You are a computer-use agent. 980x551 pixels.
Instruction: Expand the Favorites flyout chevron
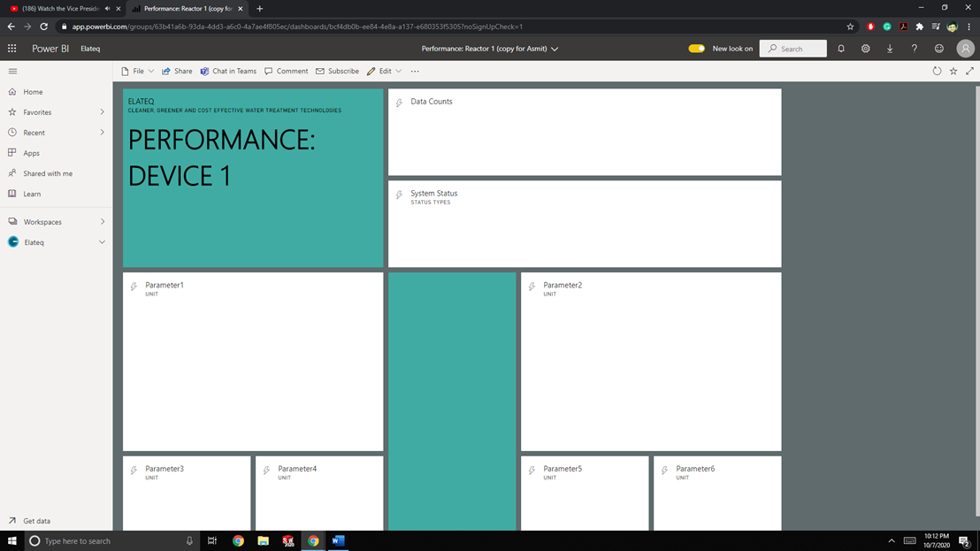(102, 111)
